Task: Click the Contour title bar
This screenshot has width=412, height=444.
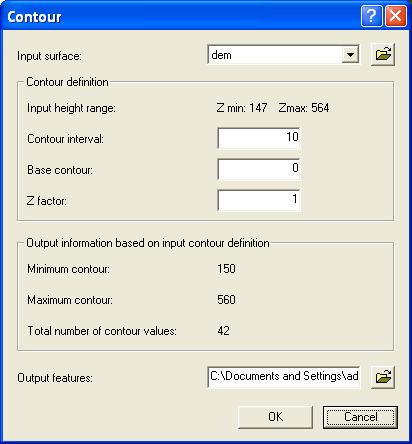Action: 180,16
